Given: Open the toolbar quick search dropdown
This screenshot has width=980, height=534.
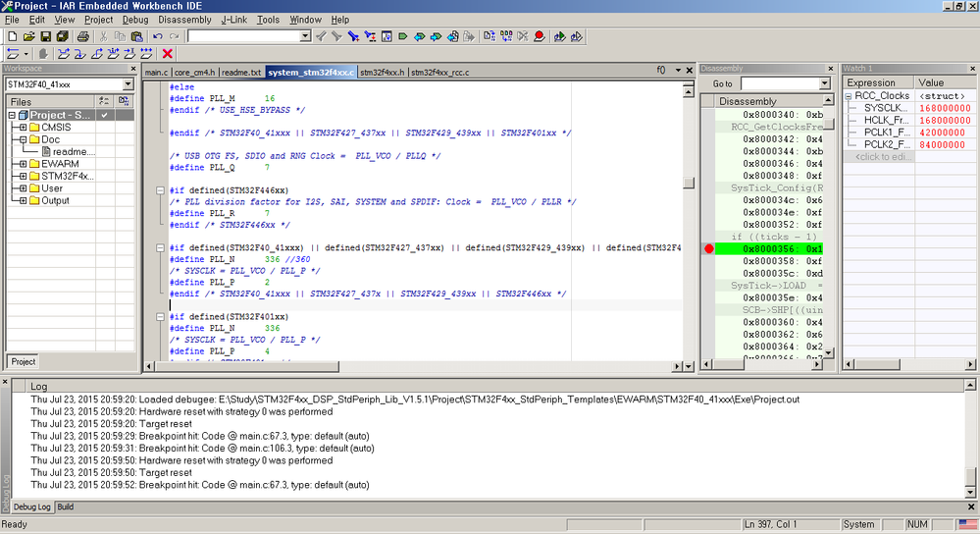Looking at the screenshot, I should pyautogui.click(x=305, y=36).
